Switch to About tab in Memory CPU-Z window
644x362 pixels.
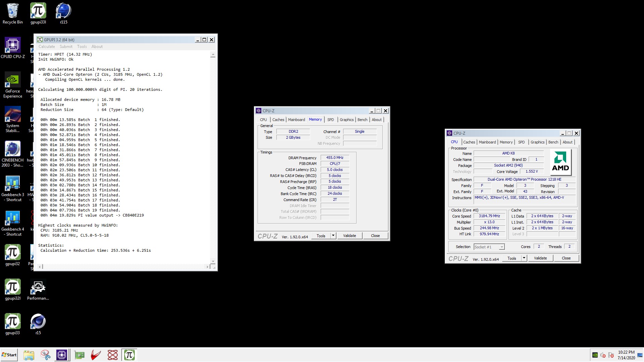coord(377,120)
